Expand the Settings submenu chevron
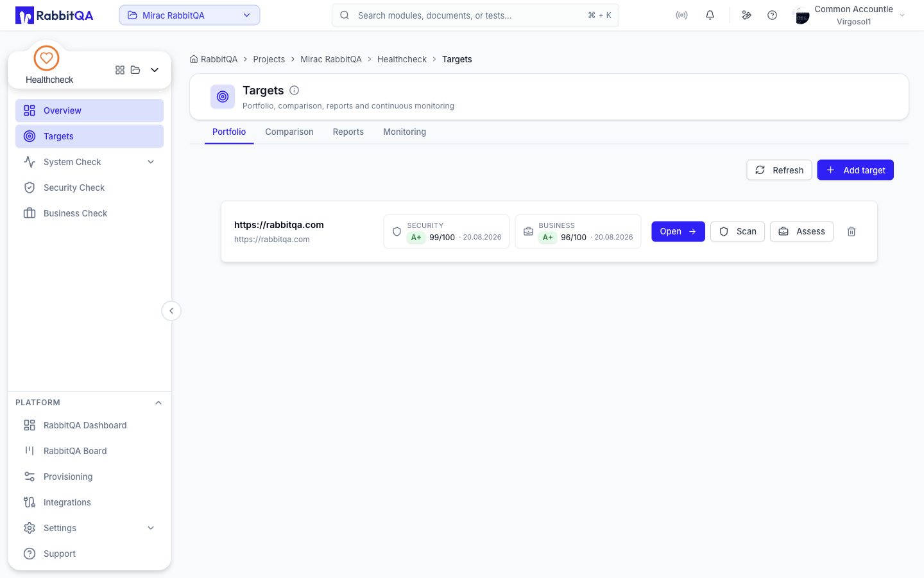 pyautogui.click(x=151, y=528)
